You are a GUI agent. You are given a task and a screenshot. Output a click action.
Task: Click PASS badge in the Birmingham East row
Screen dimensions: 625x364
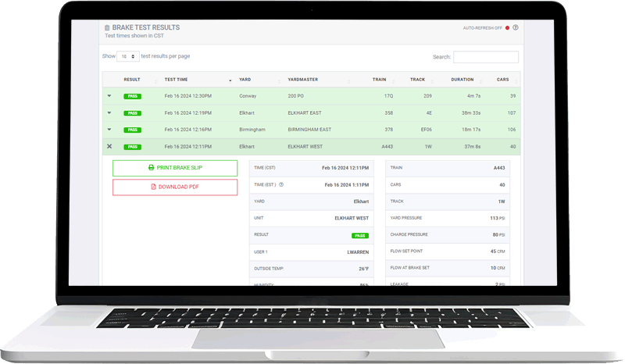tap(132, 130)
